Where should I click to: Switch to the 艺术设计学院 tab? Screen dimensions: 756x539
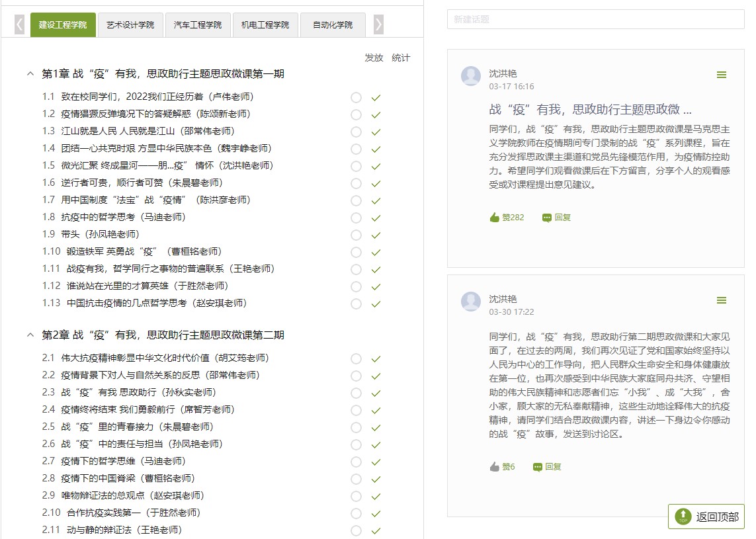click(x=130, y=25)
